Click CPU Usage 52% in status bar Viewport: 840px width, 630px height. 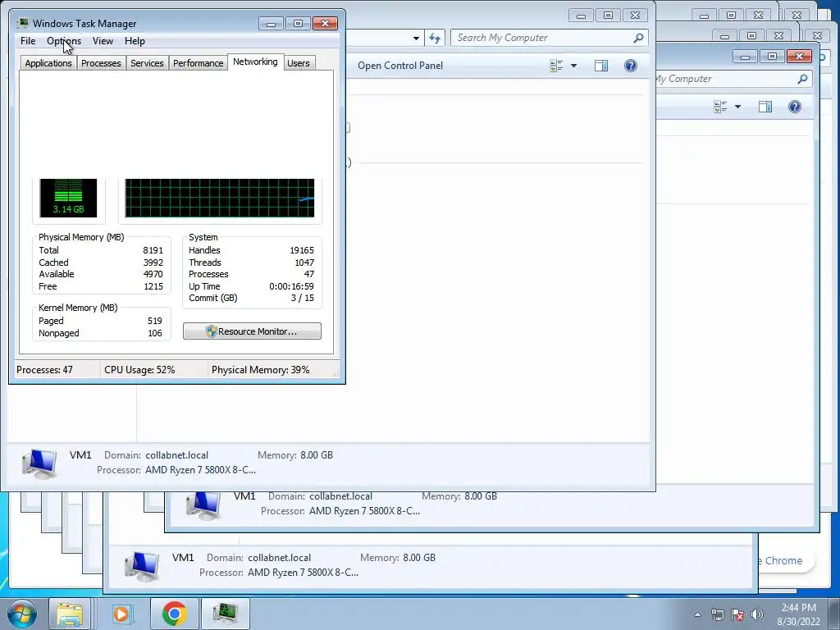click(139, 370)
